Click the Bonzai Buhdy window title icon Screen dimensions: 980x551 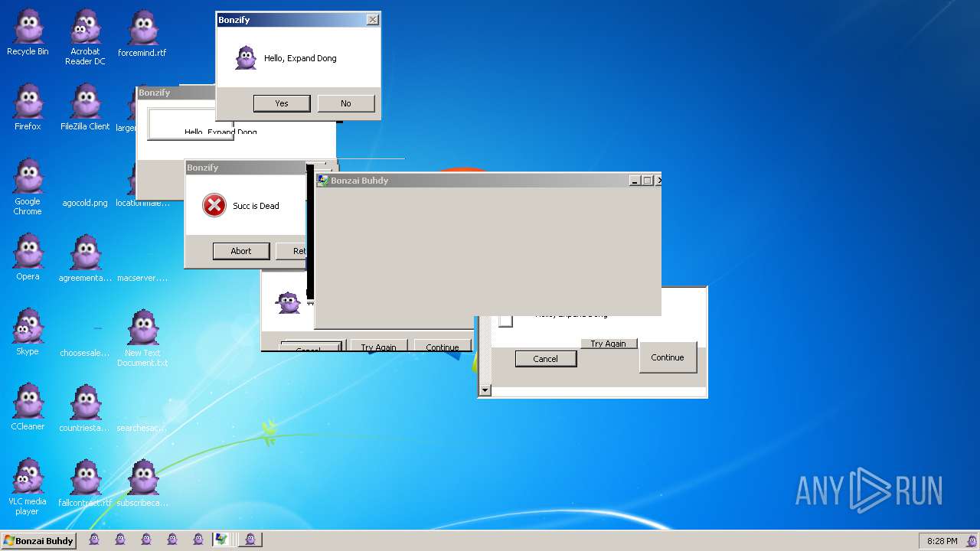point(323,181)
